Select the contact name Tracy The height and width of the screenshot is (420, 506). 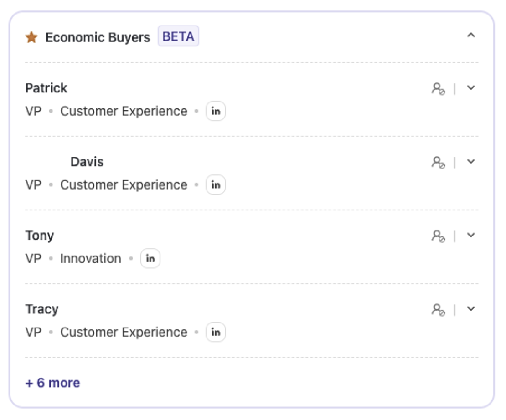click(x=42, y=309)
